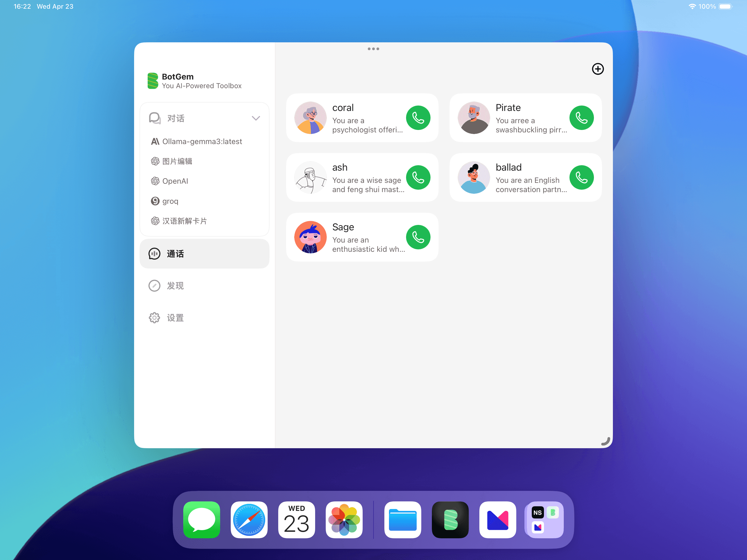The width and height of the screenshot is (747, 560).
Task: Call ballad English conversation partner
Action: click(581, 177)
